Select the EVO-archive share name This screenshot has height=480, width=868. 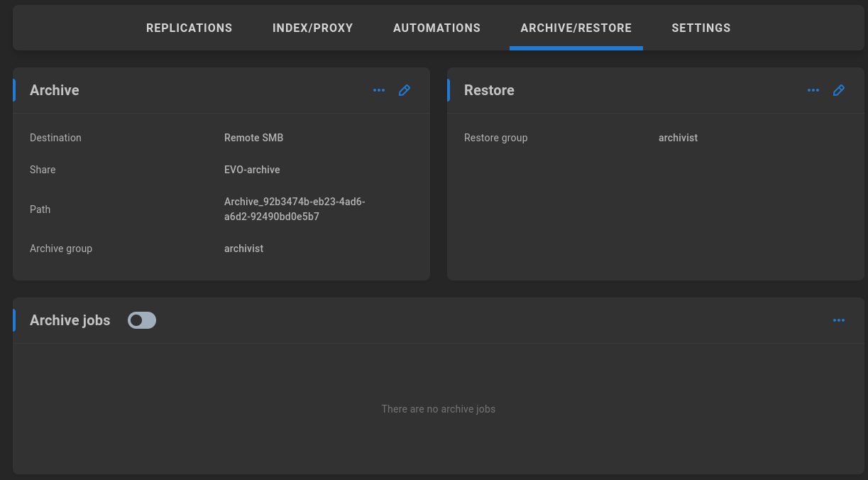(252, 170)
